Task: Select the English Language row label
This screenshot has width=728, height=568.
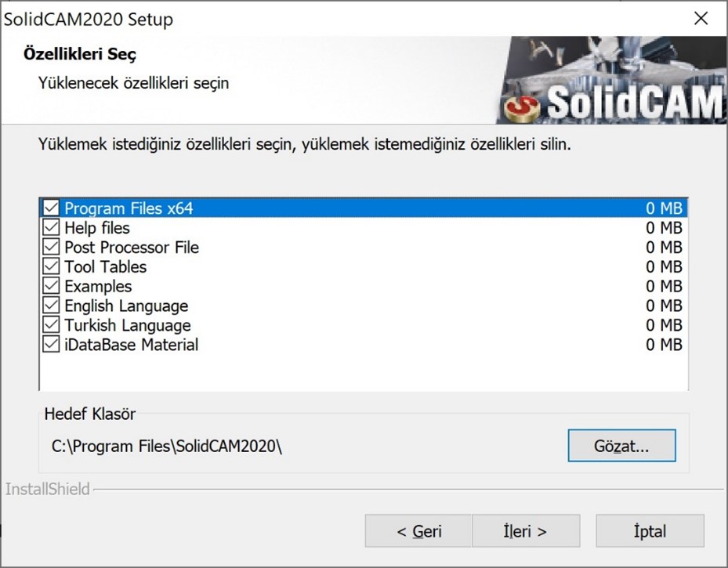Action: [126, 306]
